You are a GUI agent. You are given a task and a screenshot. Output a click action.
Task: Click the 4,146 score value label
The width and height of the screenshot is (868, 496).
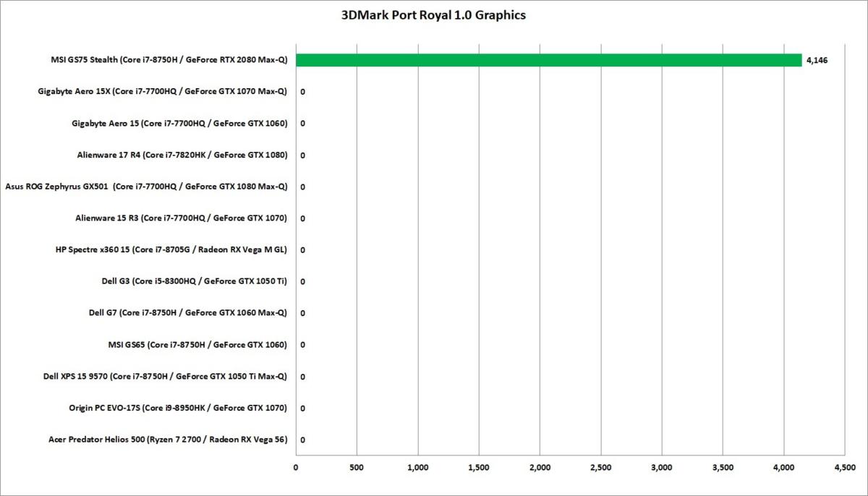click(817, 61)
